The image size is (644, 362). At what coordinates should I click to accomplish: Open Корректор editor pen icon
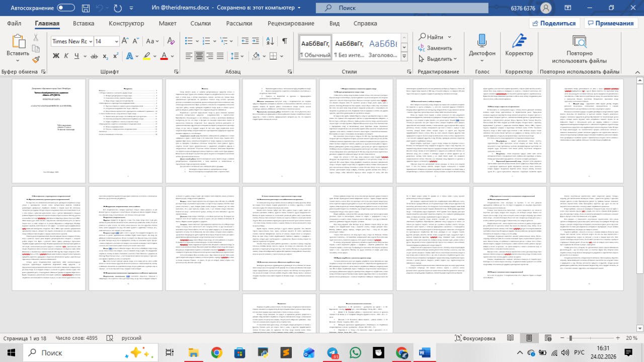[519, 41]
